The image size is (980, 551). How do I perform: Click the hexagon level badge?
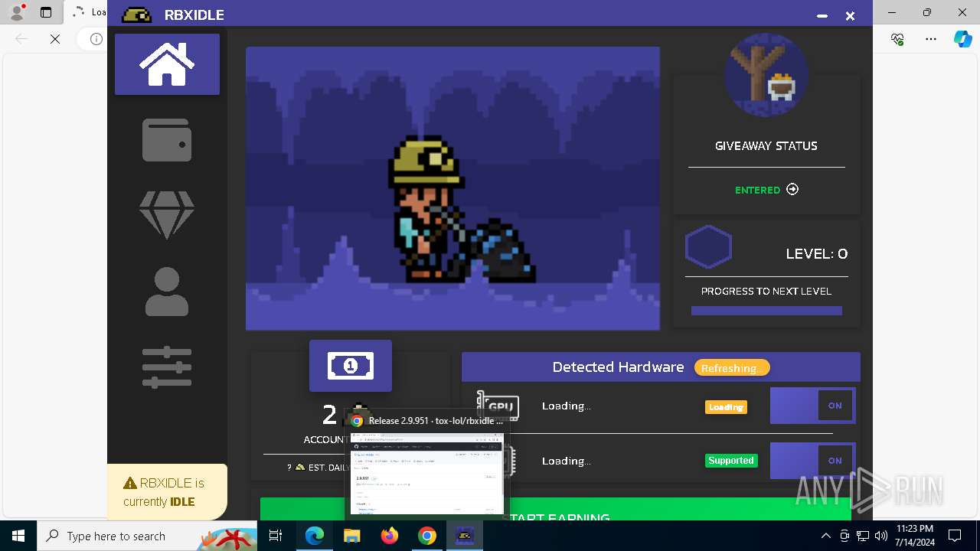[x=708, y=246]
